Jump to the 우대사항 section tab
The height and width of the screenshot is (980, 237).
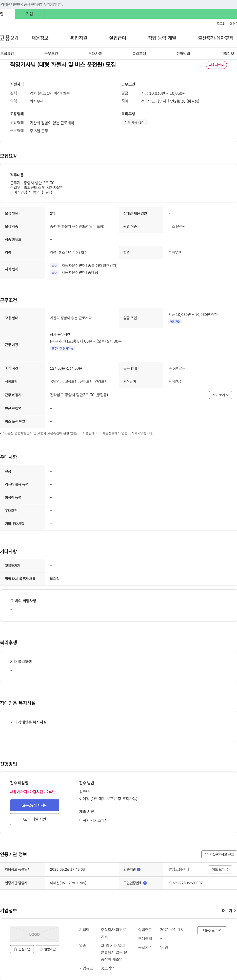pos(95,54)
